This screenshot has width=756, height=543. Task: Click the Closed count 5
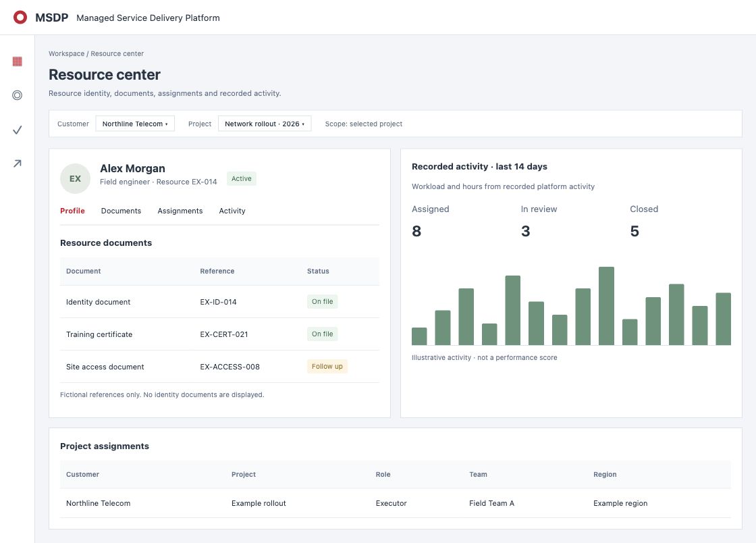tap(634, 232)
